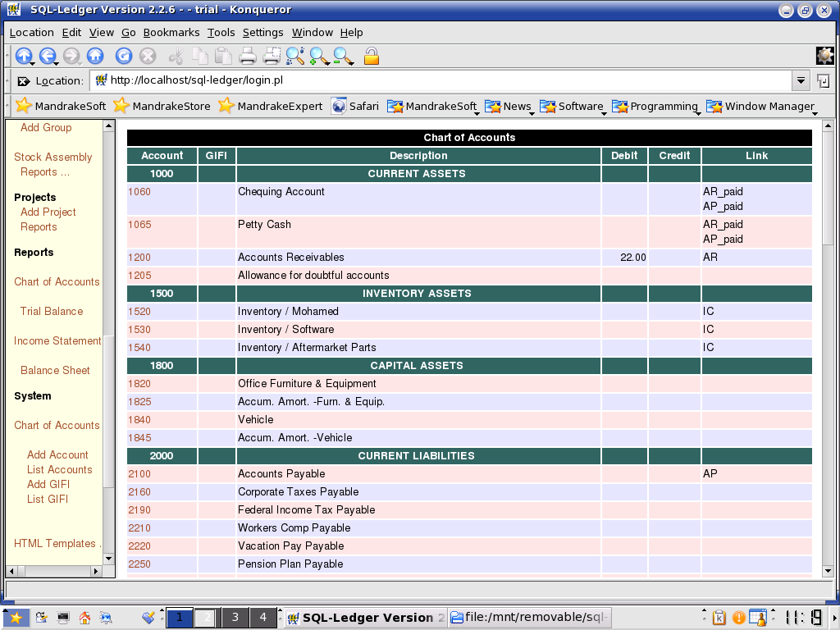
Task: Reload the page with the reload icon
Action: 123,57
